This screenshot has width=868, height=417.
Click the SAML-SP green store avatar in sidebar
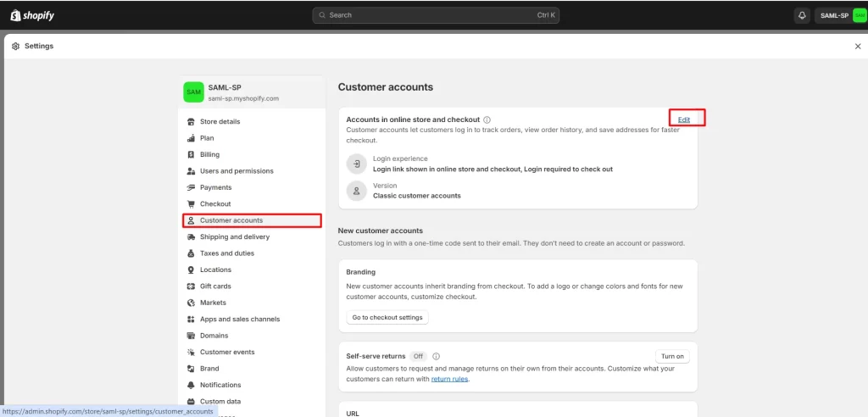tap(194, 92)
